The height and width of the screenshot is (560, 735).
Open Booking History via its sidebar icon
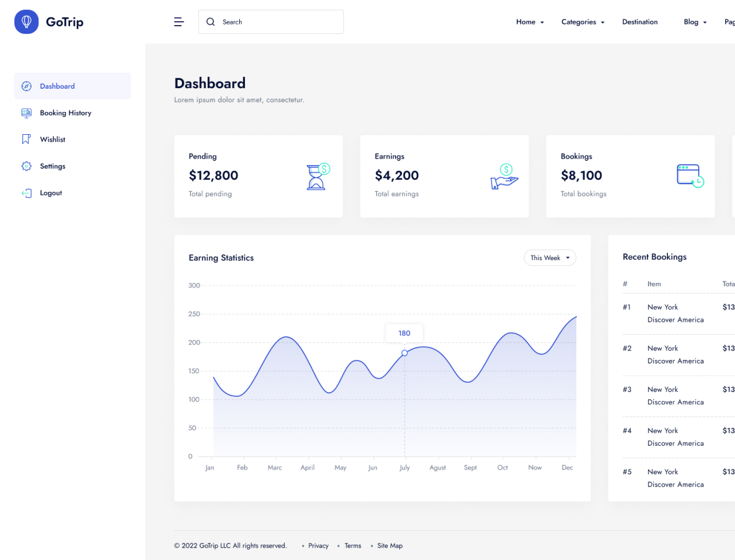click(x=26, y=113)
